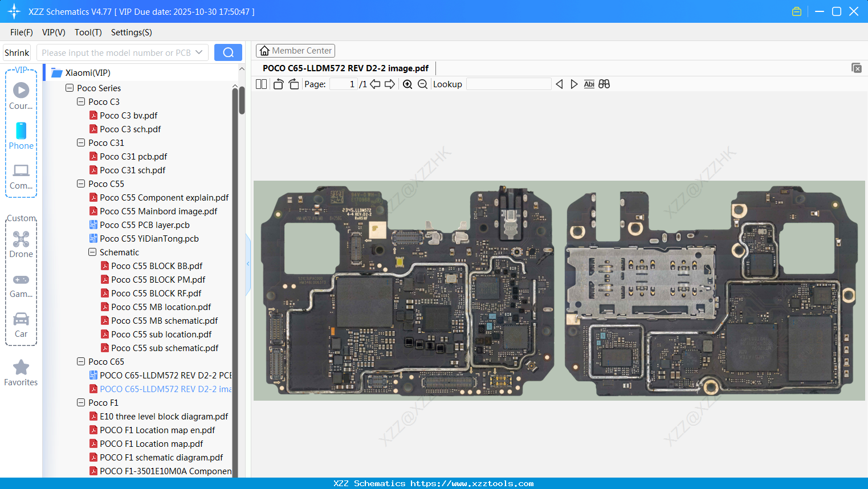Toggle the dual-window comparison view
Image resolution: width=868 pixels, height=489 pixels.
coord(604,84)
